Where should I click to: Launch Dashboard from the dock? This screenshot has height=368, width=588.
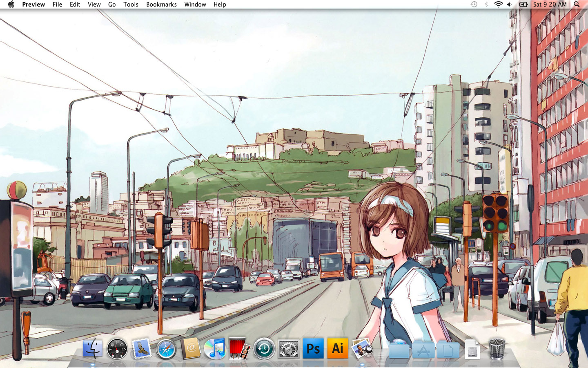(x=117, y=349)
